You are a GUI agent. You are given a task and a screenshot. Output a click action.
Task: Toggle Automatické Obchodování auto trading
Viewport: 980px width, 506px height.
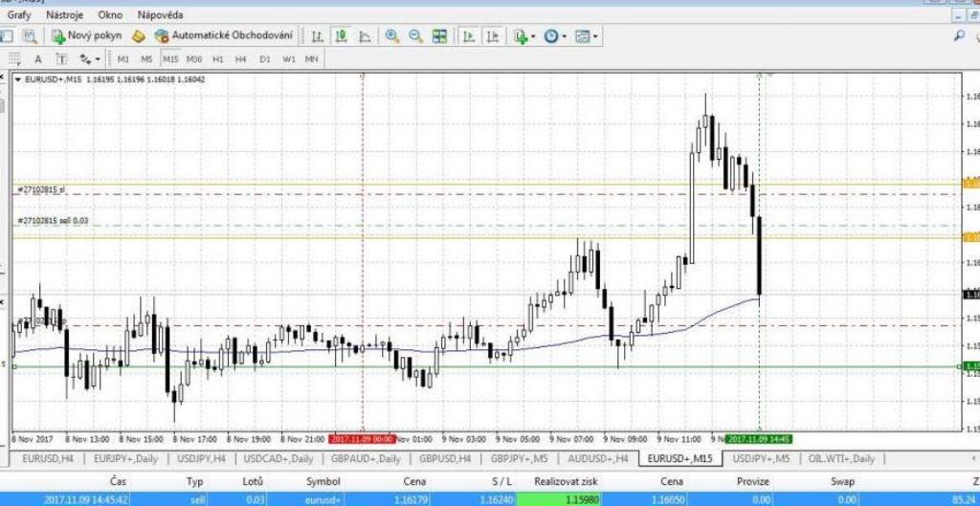(224, 36)
